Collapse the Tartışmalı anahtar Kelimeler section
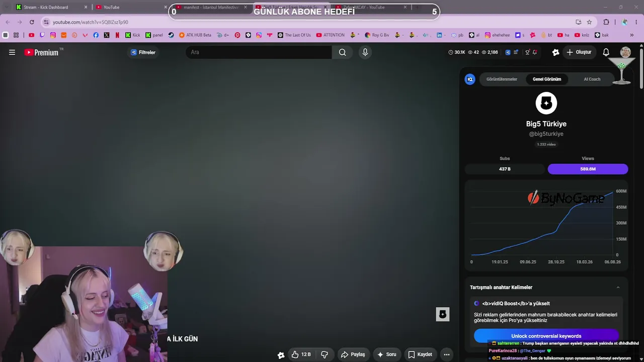 tap(618, 288)
